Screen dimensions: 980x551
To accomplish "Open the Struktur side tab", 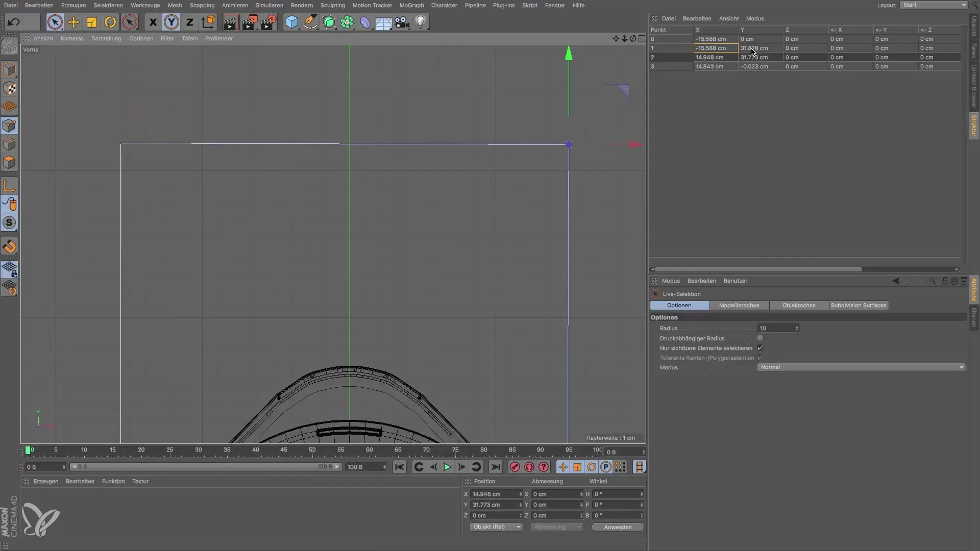I will (x=974, y=125).
